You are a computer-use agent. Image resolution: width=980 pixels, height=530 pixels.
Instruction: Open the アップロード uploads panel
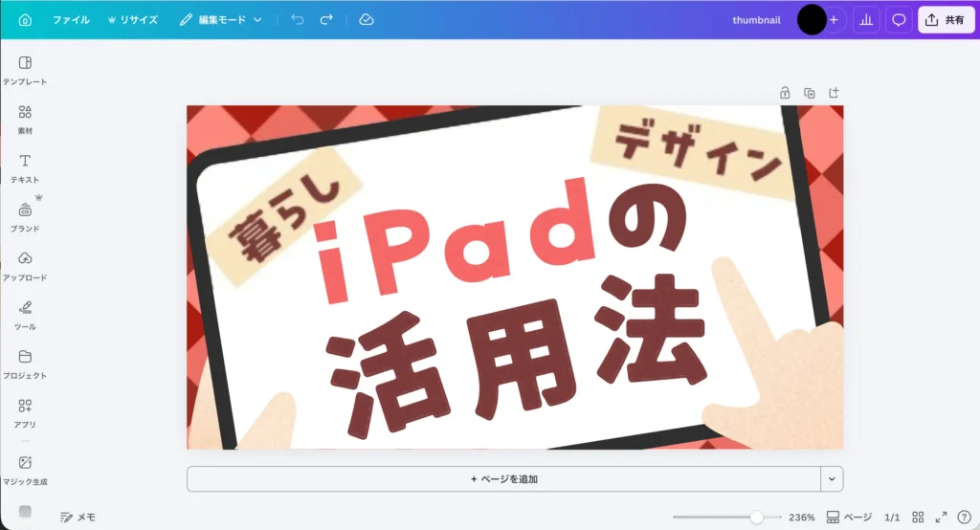(x=25, y=265)
